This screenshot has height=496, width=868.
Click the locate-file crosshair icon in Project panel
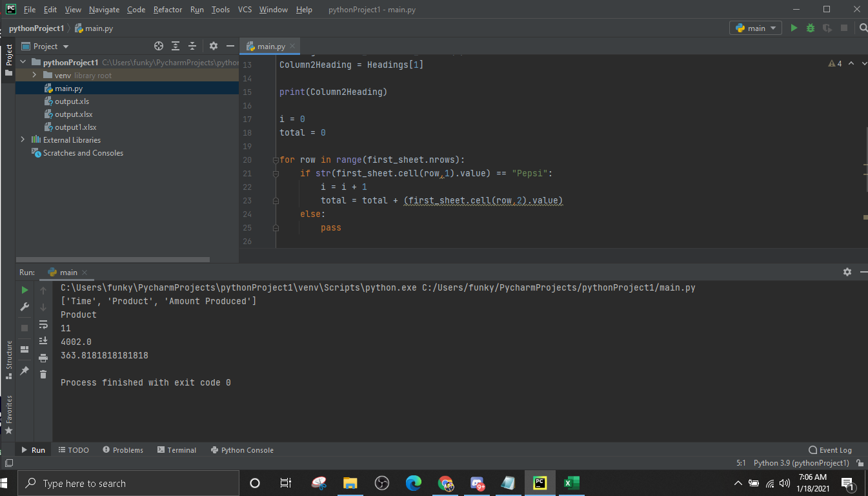coord(159,46)
